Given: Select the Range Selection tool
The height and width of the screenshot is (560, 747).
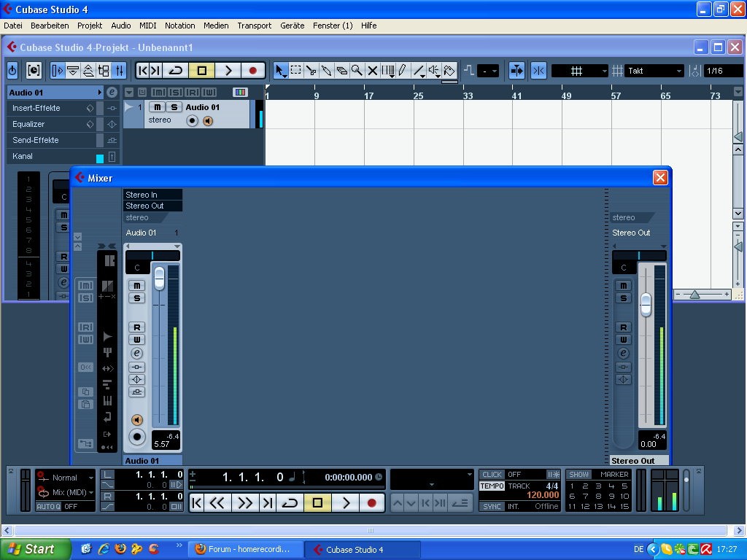Looking at the screenshot, I should pyautogui.click(x=296, y=71).
